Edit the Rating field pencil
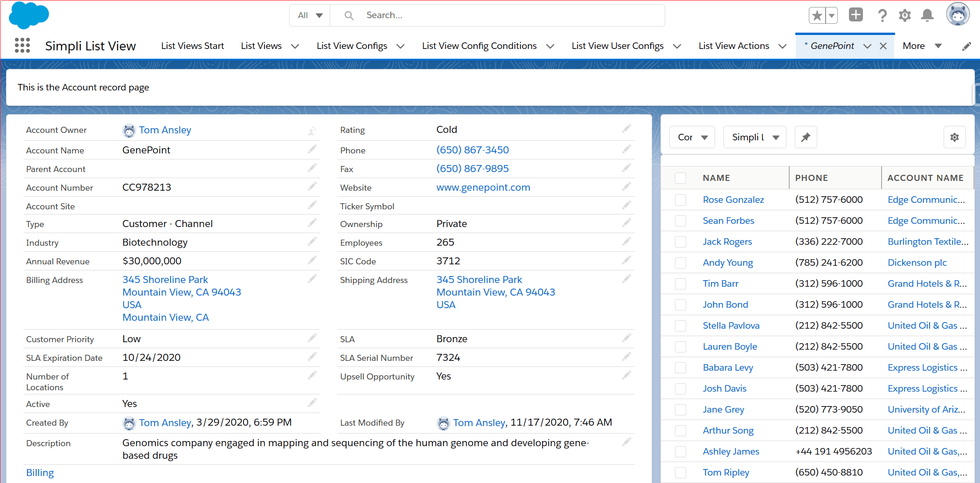This screenshot has height=483, width=980. pos(626,129)
